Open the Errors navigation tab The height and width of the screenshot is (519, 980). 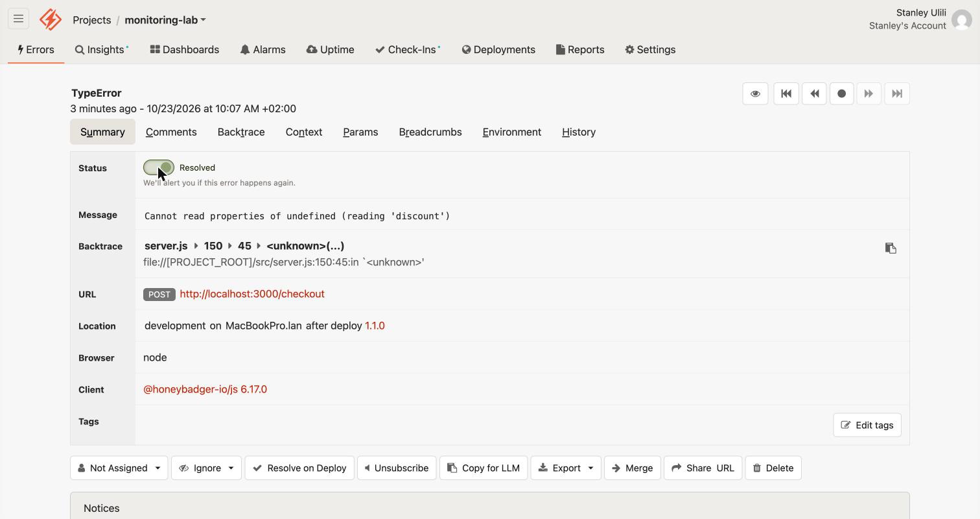click(x=36, y=49)
